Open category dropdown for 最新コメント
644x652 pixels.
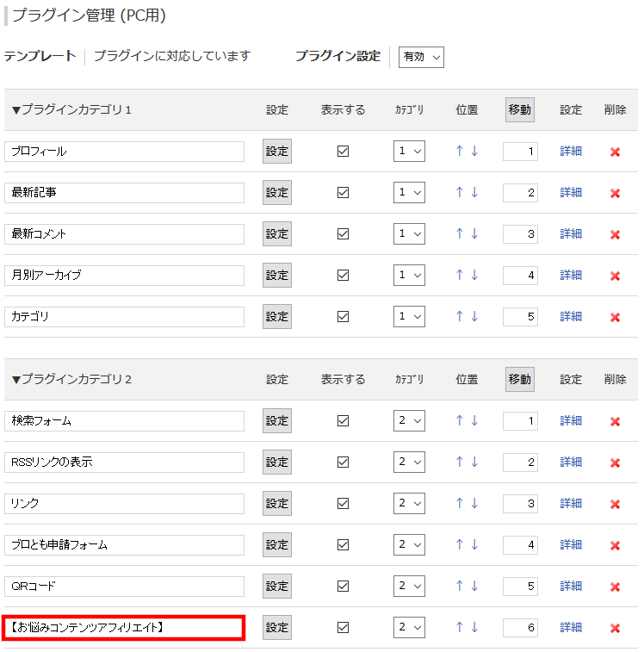[409, 233]
